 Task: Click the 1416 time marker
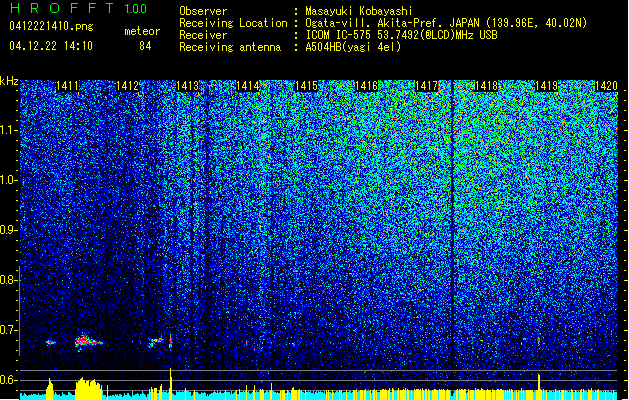367,86
